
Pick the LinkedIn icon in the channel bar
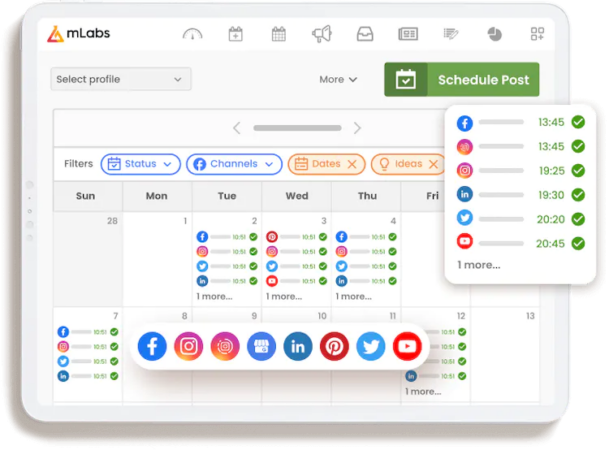(298, 346)
